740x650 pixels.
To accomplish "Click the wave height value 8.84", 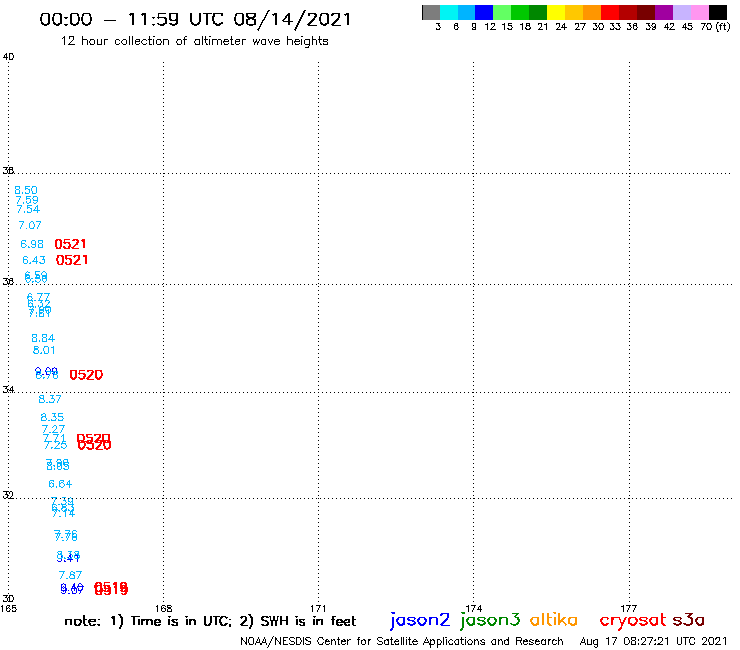I will coord(43,338).
